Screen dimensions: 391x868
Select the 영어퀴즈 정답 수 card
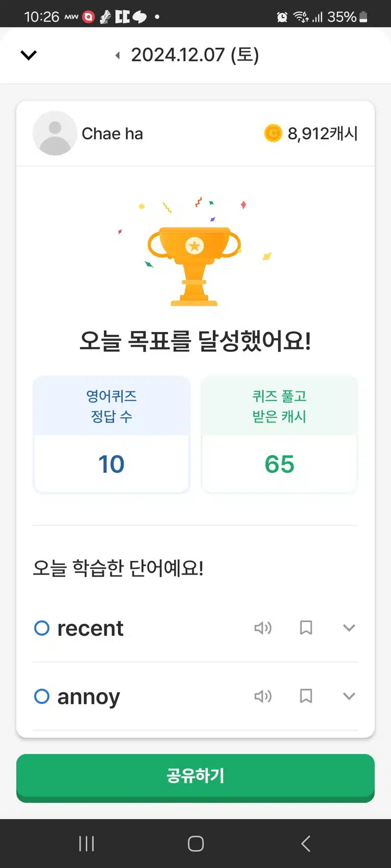pos(111,435)
